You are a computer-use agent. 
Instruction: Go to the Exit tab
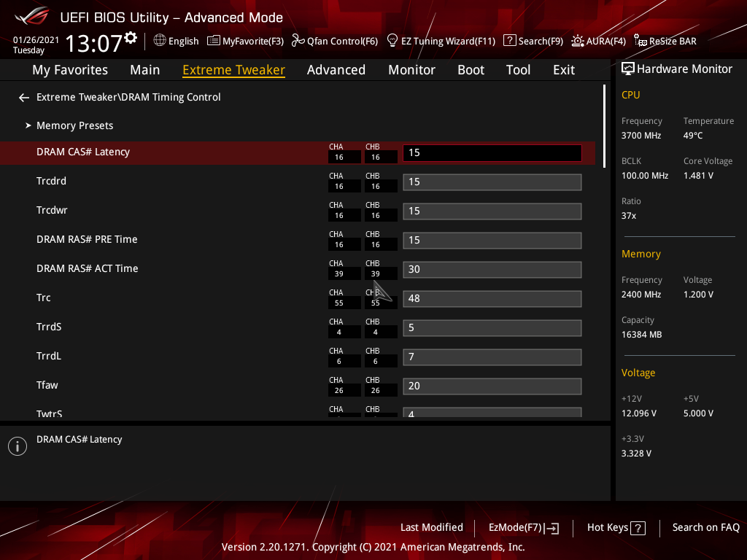click(x=564, y=70)
